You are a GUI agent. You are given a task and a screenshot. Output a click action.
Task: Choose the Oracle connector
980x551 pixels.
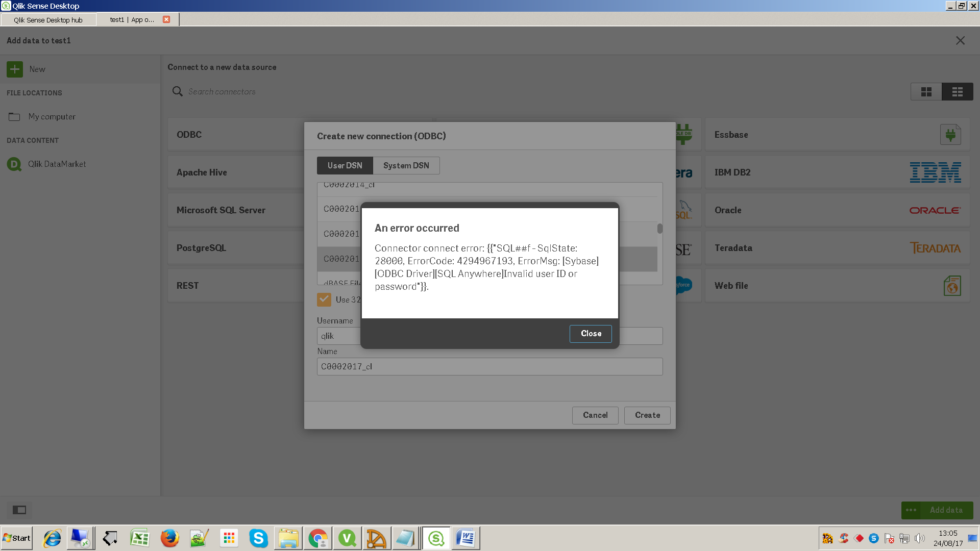pos(837,210)
